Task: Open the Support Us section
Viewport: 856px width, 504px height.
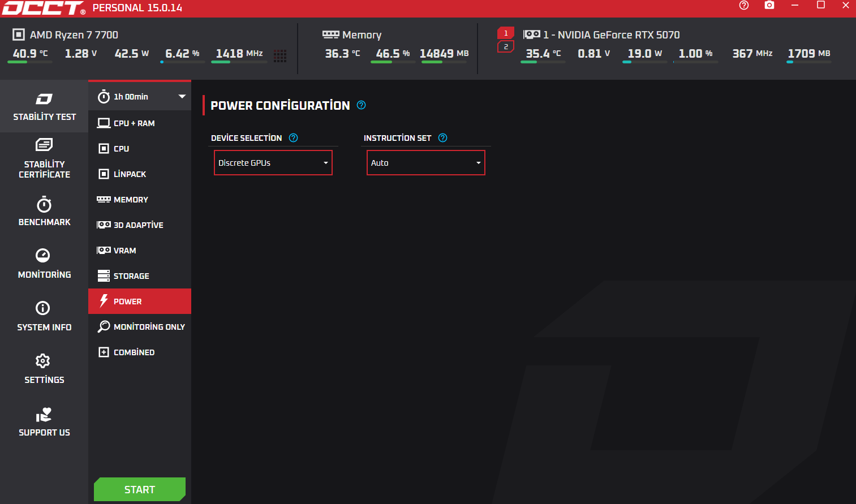Action: click(x=44, y=422)
